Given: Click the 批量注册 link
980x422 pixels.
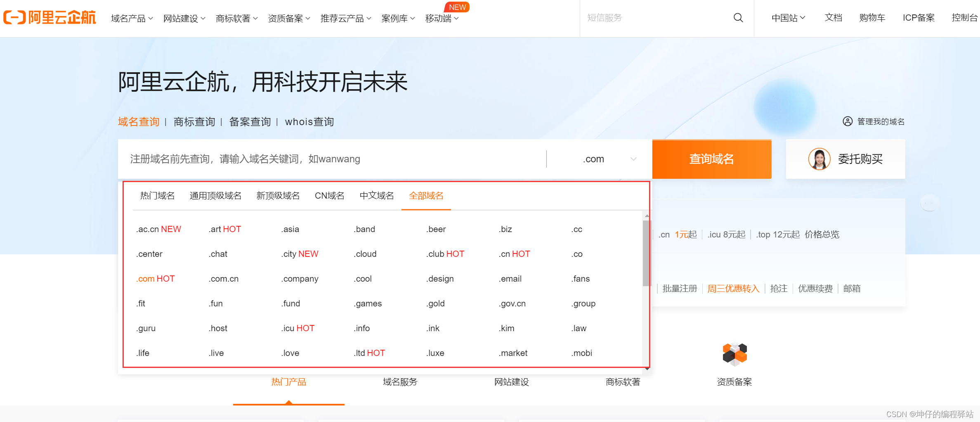Looking at the screenshot, I should click(x=680, y=289).
